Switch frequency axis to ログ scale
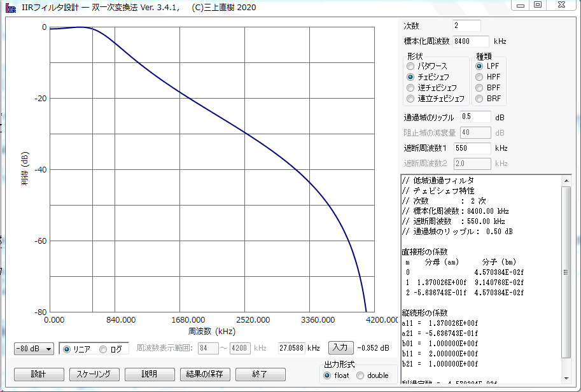The height and width of the screenshot is (392, 581). coord(104,349)
